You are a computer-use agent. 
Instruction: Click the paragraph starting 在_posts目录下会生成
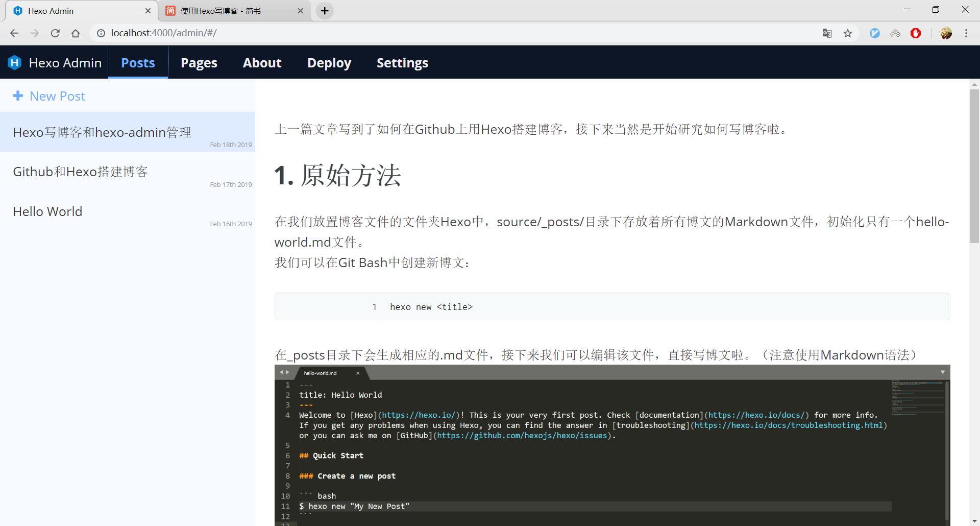(598, 355)
